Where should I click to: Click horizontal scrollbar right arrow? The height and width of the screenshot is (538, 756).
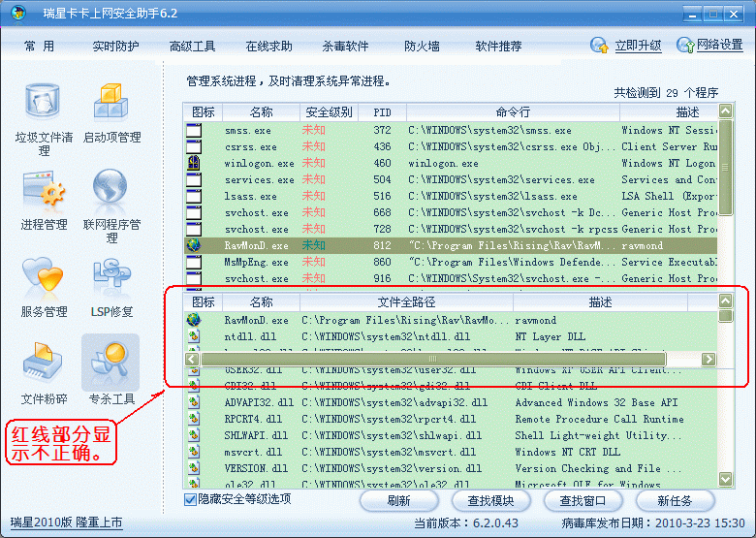709,359
